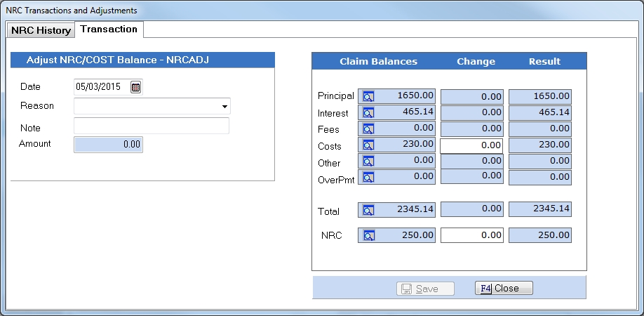644x316 pixels.
Task: Open the Date calendar picker icon
Action: pos(136,87)
